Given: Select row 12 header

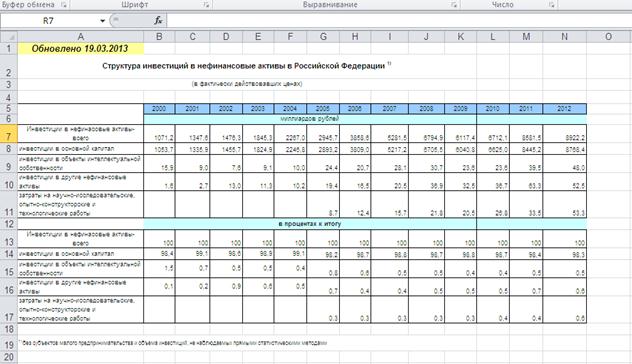Looking at the screenshot, I should [8, 224].
